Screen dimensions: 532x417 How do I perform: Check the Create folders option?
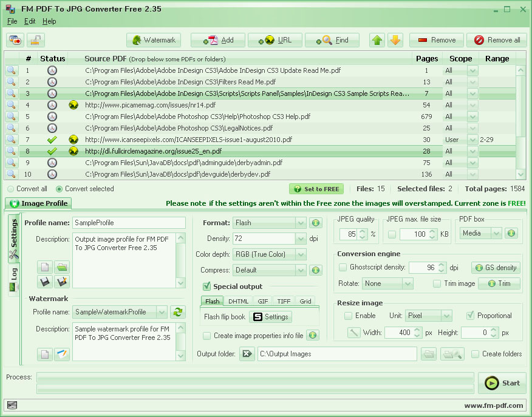click(476, 354)
